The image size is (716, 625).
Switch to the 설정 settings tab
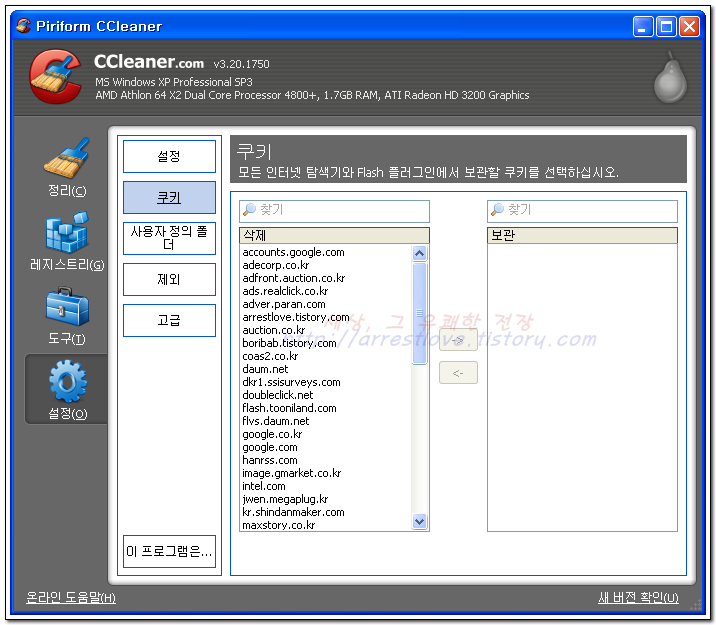coord(169,157)
